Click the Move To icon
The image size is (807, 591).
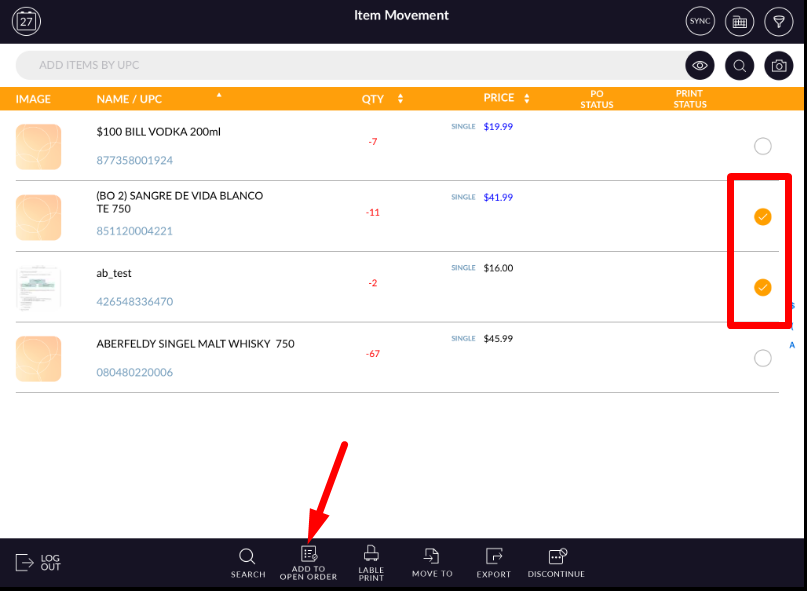point(432,562)
